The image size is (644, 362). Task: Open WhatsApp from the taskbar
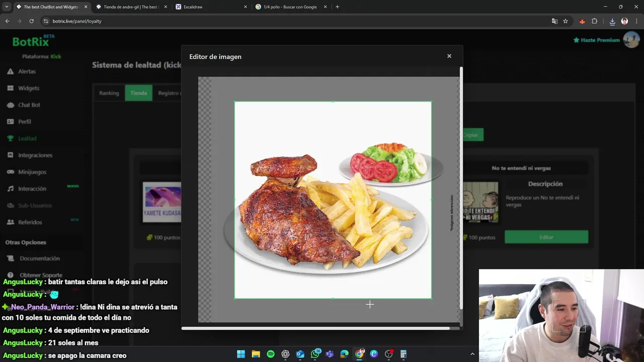pos(315,354)
